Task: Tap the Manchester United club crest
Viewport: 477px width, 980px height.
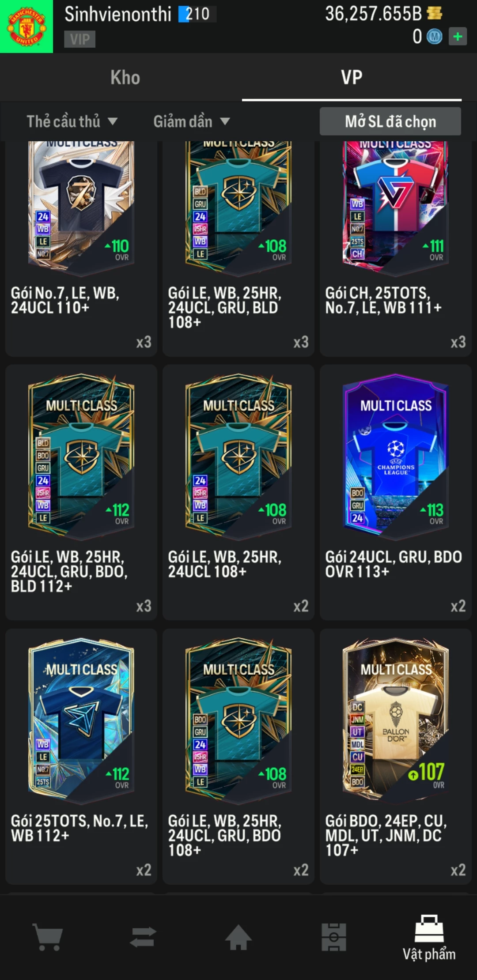Action: click(x=26, y=26)
